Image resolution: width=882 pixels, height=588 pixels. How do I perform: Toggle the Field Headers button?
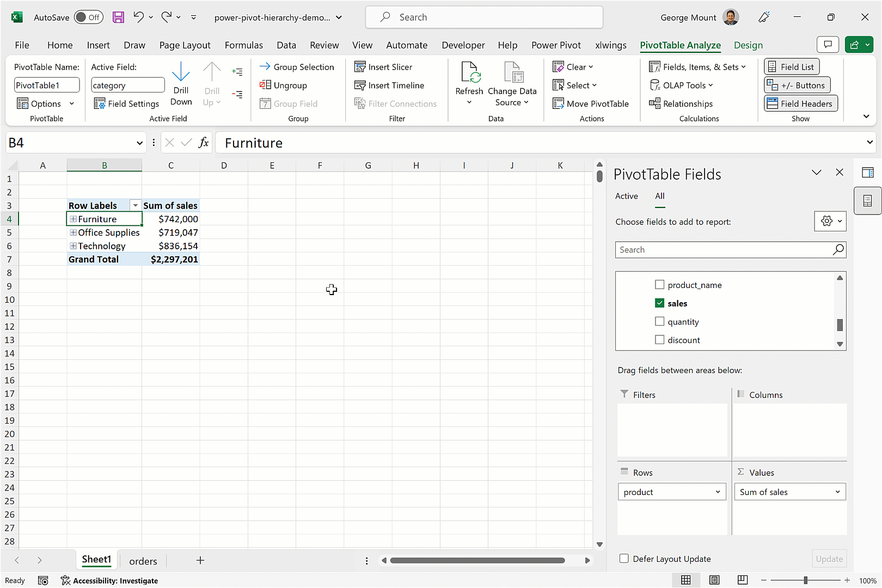pos(800,103)
